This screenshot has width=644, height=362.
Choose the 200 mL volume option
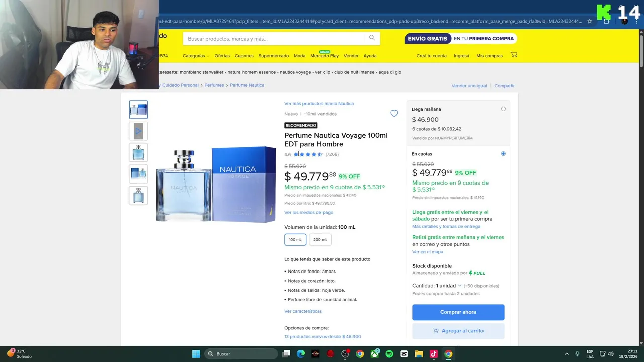click(320, 240)
